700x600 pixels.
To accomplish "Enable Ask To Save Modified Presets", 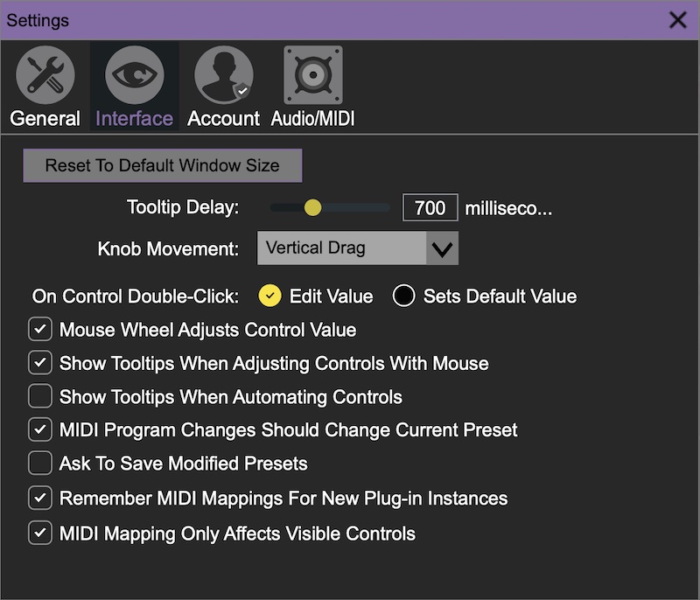I will (x=40, y=463).
